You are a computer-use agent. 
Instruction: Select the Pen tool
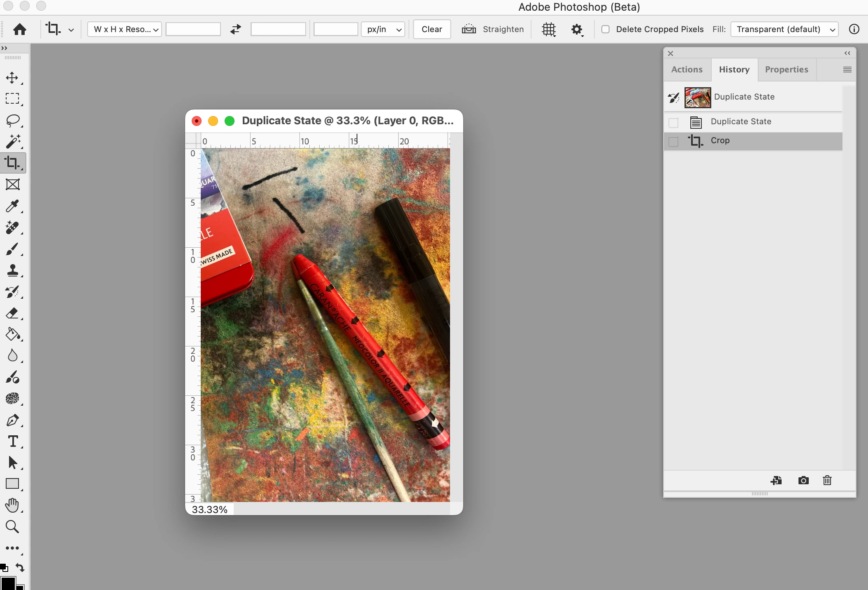tap(12, 420)
